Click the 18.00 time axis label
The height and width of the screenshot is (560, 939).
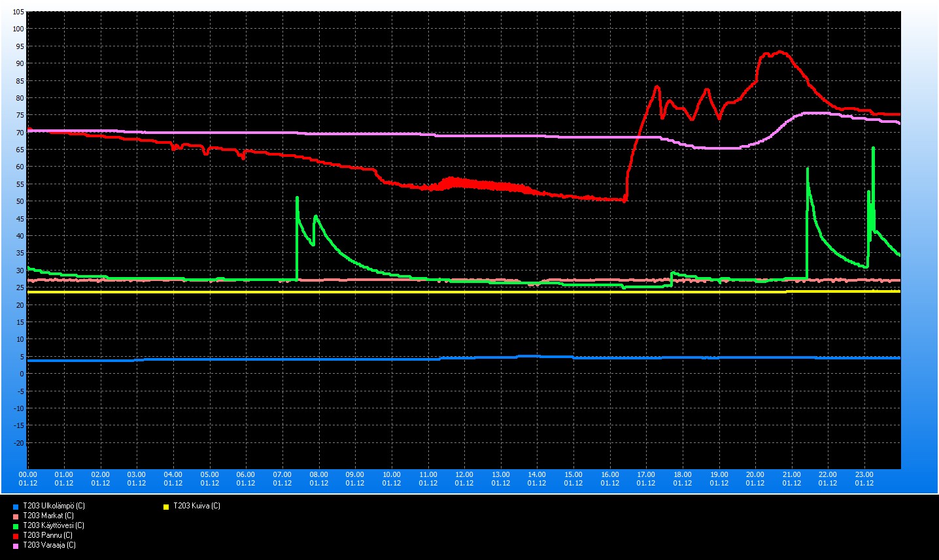point(682,475)
